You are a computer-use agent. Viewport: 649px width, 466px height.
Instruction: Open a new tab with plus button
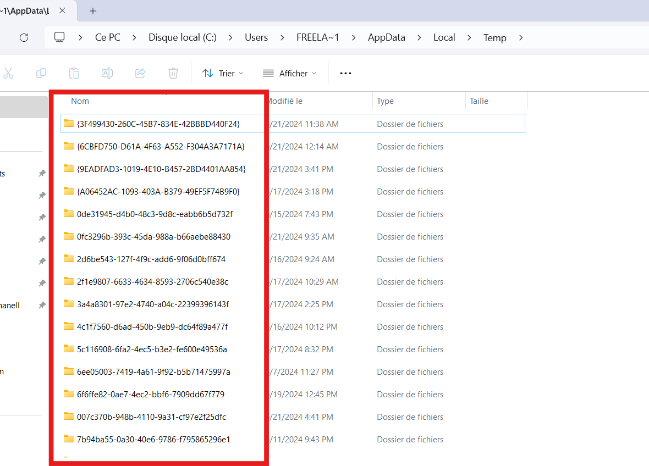93,10
